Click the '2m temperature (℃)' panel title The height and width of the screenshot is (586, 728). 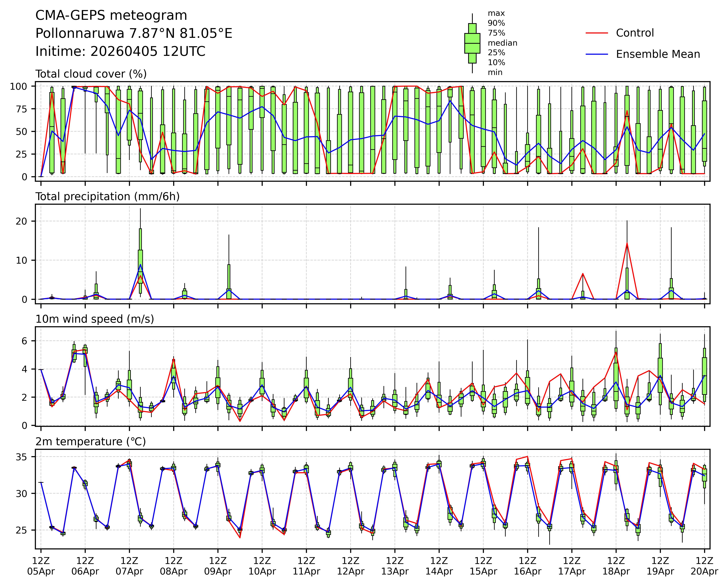point(91,442)
